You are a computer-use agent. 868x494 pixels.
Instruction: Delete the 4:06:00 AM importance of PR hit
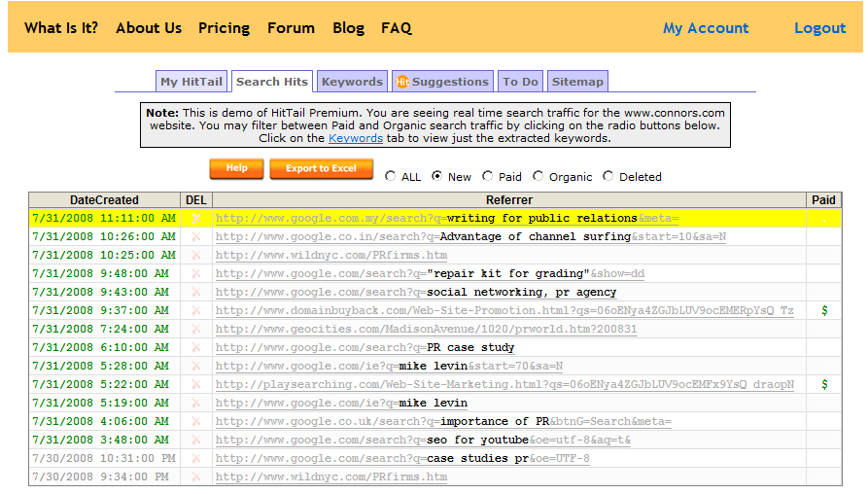click(x=196, y=421)
